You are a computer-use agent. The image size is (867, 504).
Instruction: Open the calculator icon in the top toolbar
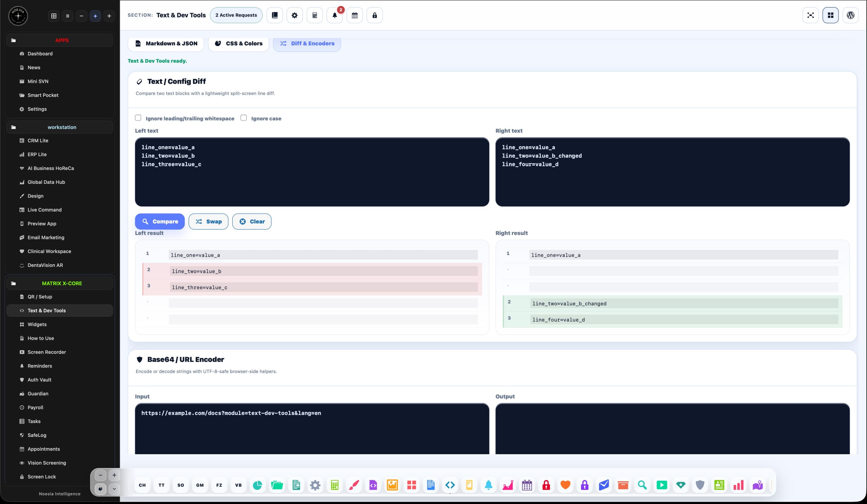[315, 15]
